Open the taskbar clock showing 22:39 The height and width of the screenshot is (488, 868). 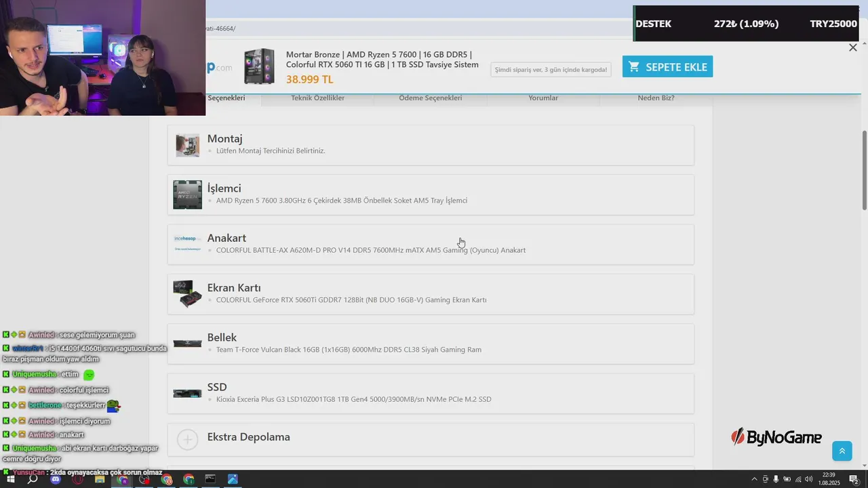point(829,479)
